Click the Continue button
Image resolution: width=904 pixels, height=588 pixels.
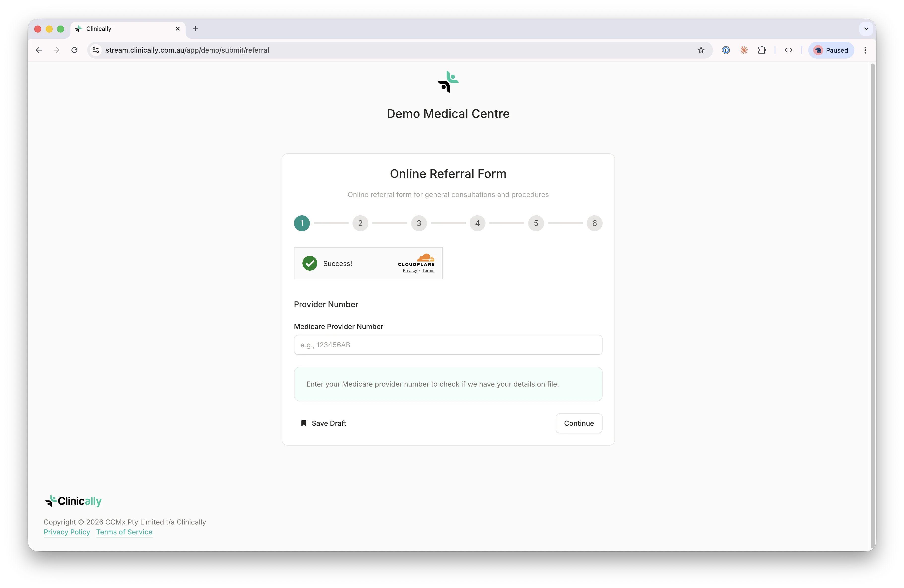(x=579, y=423)
